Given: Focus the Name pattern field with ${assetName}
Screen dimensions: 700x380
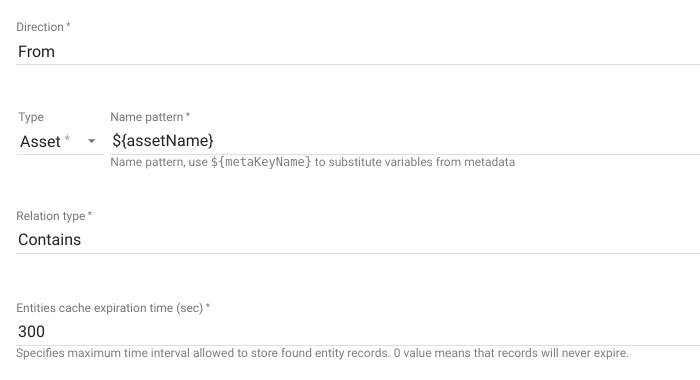Looking at the screenshot, I should (x=405, y=141).
